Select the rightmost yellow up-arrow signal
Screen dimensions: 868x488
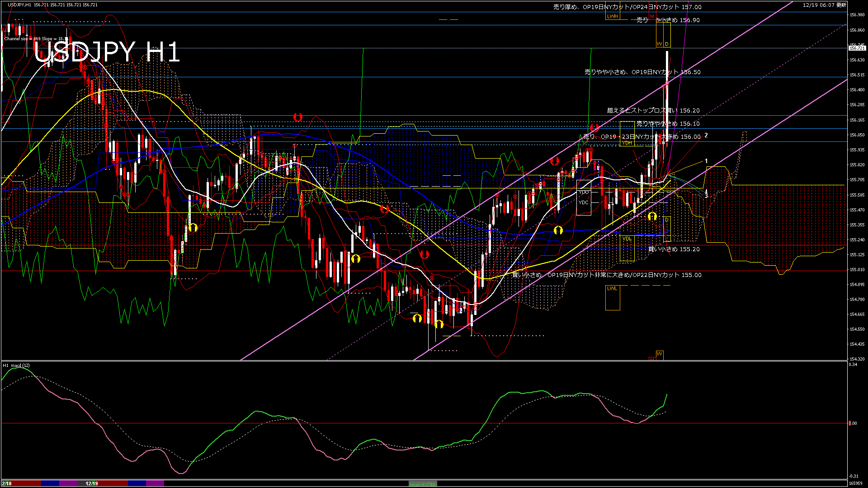click(x=652, y=216)
